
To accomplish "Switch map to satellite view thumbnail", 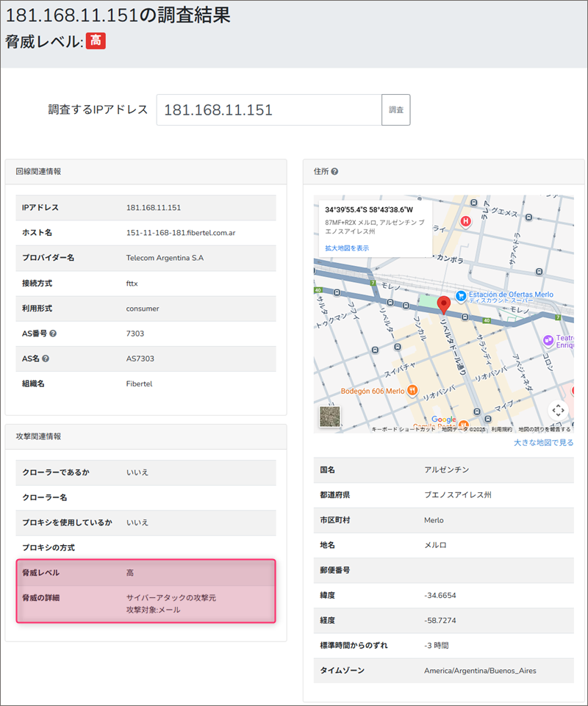I will point(329,417).
